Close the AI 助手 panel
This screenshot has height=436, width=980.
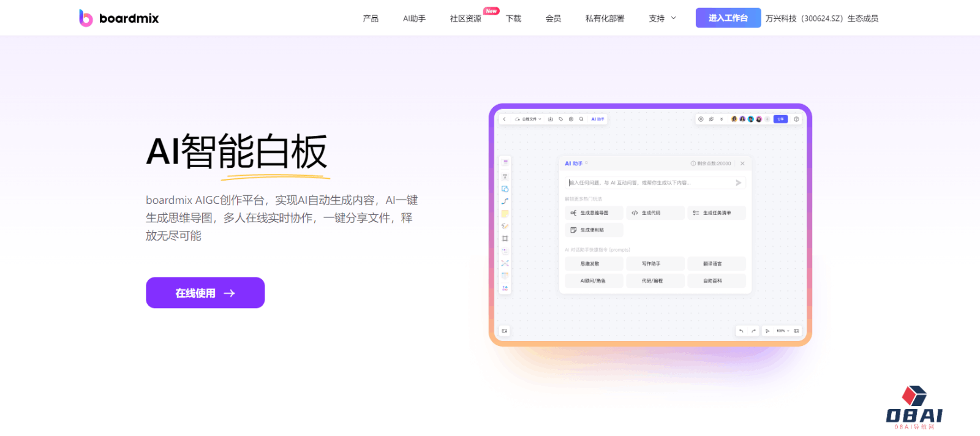click(x=742, y=163)
